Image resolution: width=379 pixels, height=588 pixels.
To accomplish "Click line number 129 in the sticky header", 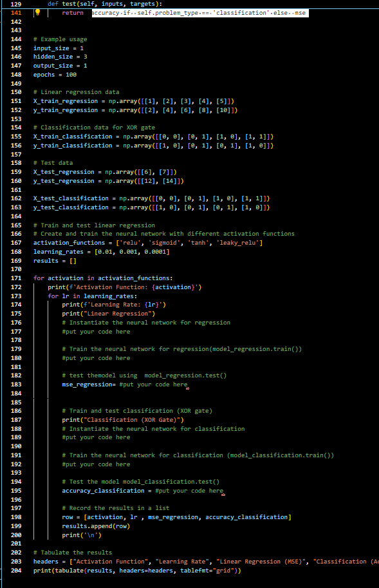I will [x=16, y=4].
